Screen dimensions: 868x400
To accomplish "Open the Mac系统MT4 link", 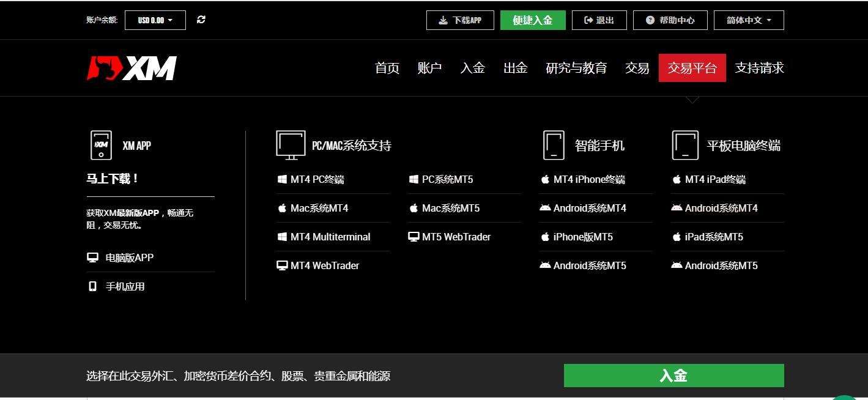I will click(319, 208).
